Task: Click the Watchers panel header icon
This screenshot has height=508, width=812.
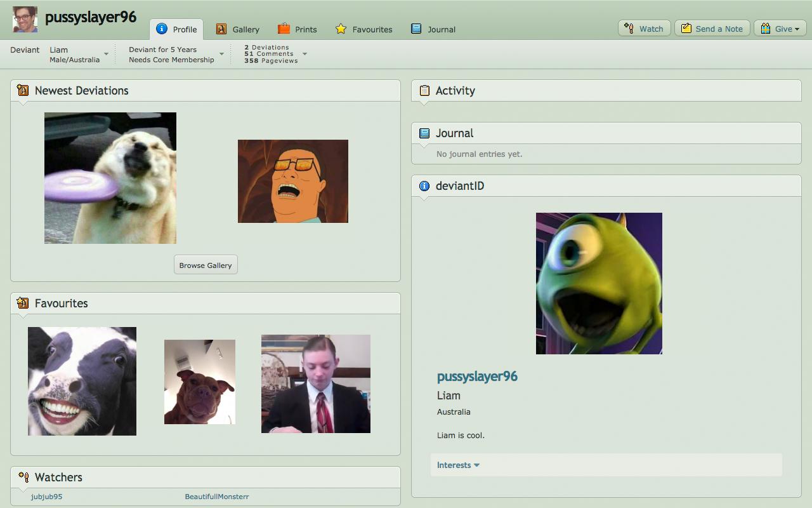Action: pyautogui.click(x=23, y=478)
